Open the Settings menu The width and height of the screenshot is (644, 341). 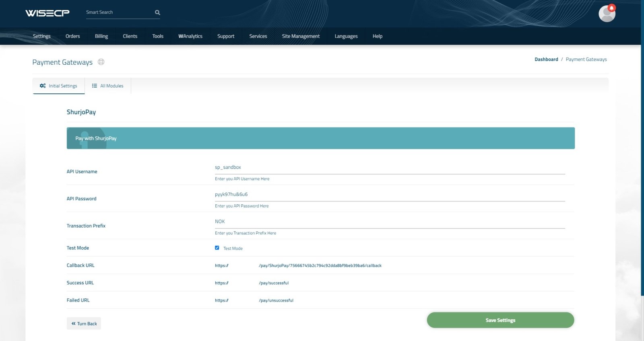click(x=42, y=36)
